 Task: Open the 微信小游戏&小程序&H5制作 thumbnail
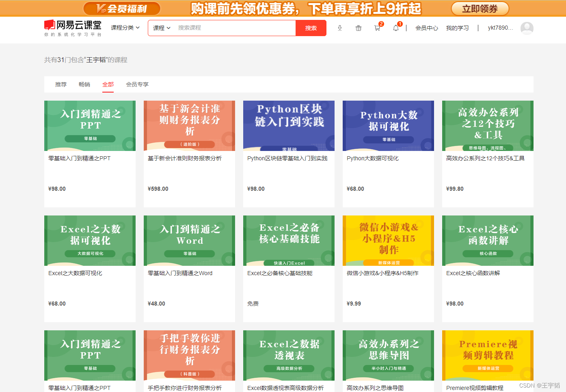point(388,241)
